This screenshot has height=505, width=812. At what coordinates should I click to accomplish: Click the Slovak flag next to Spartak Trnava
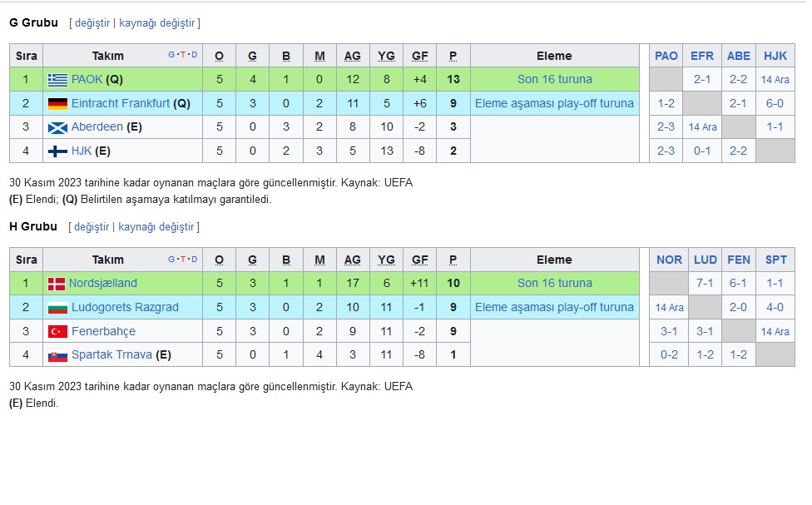57,355
